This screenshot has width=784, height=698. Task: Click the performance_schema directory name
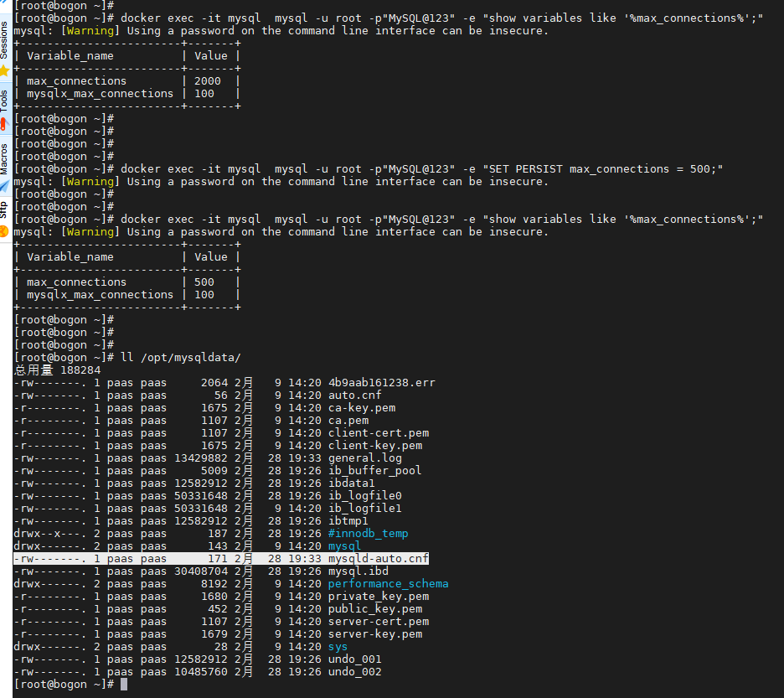[x=388, y=583]
